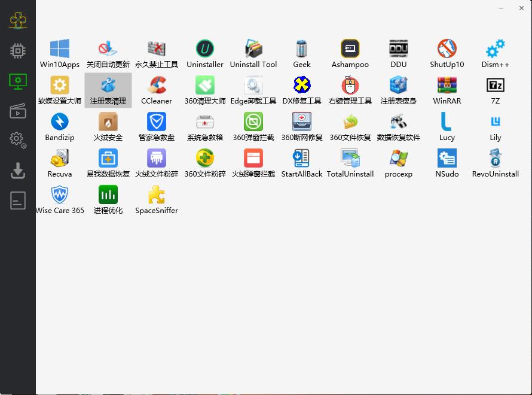This screenshot has height=395, width=532.
Task: Click the clover logo in sidebar
Action: [18, 21]
